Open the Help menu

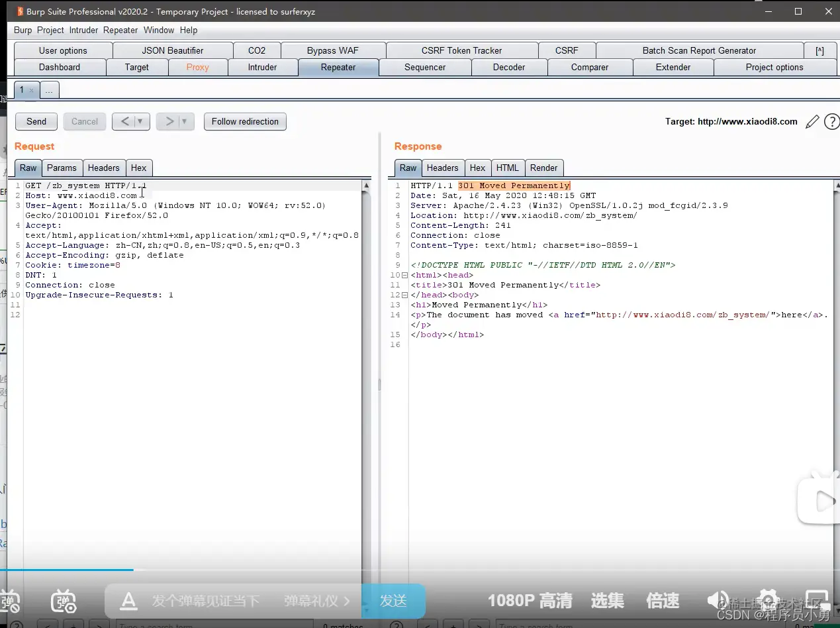click(189, 30)
